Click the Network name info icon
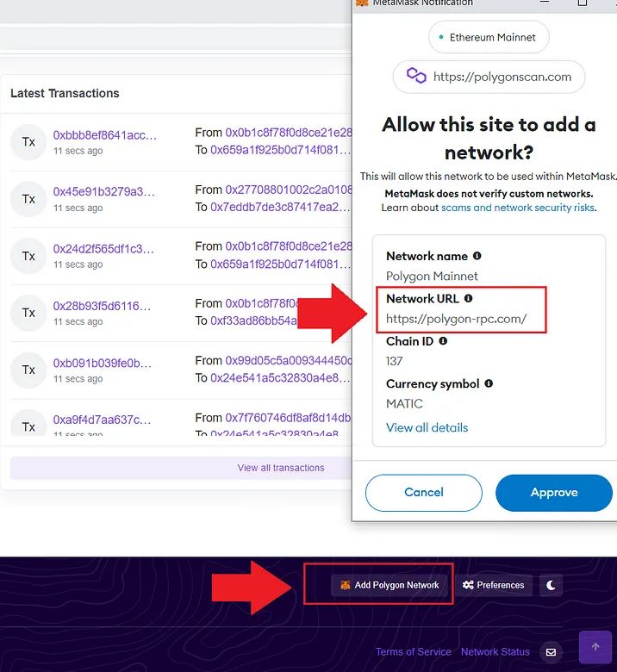Screen dimensions: 617x672 [477, 256]
